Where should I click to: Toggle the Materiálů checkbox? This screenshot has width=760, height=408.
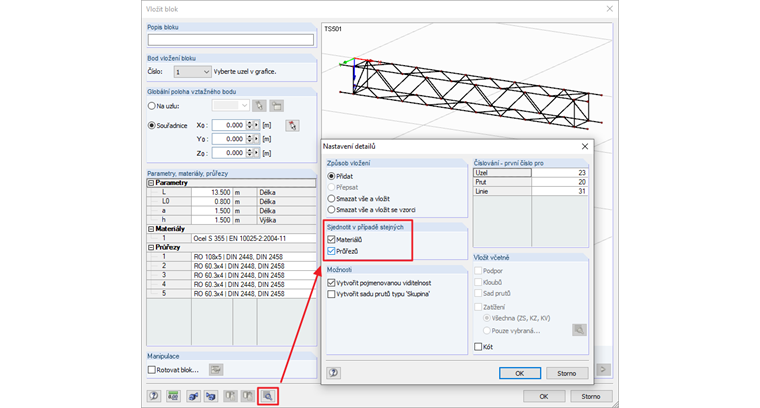(x=332, y=239)
